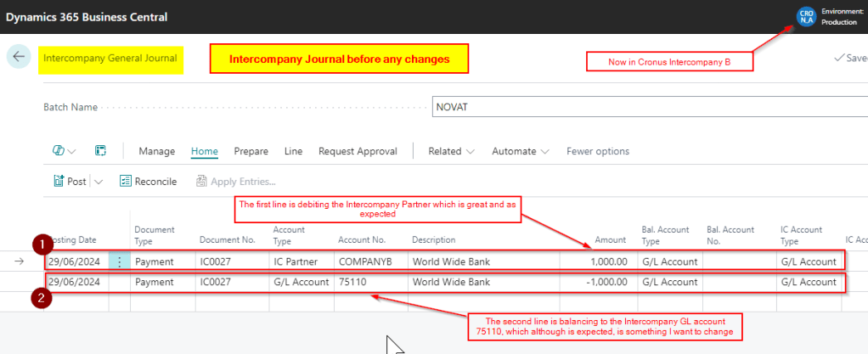The width and height of the screenshot is (868, 354).
Task: Expand the Post dropdown arrow
Action: (99, 181)
